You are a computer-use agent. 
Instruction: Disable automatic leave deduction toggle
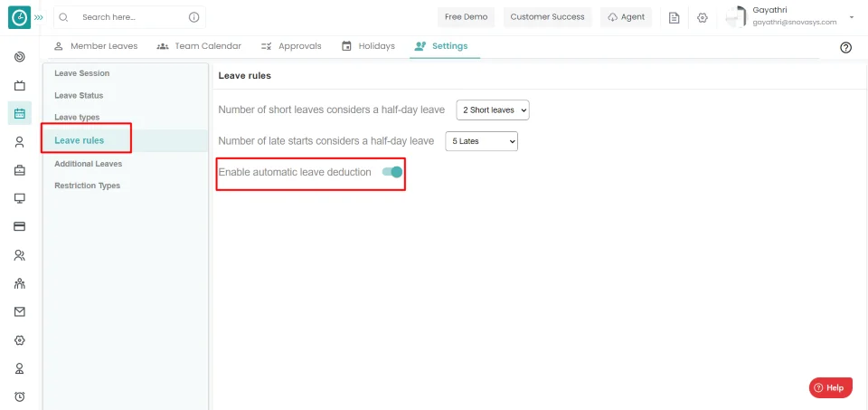pos(392,172)
